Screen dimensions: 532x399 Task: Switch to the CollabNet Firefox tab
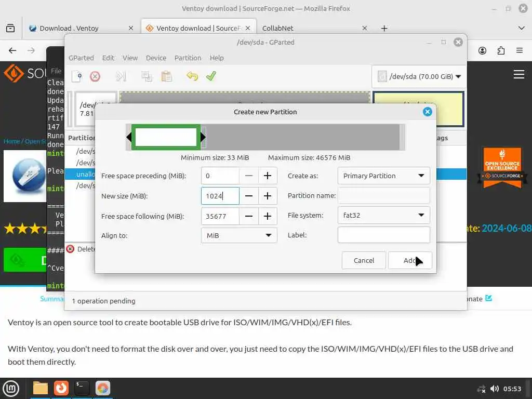coord(314,28)
